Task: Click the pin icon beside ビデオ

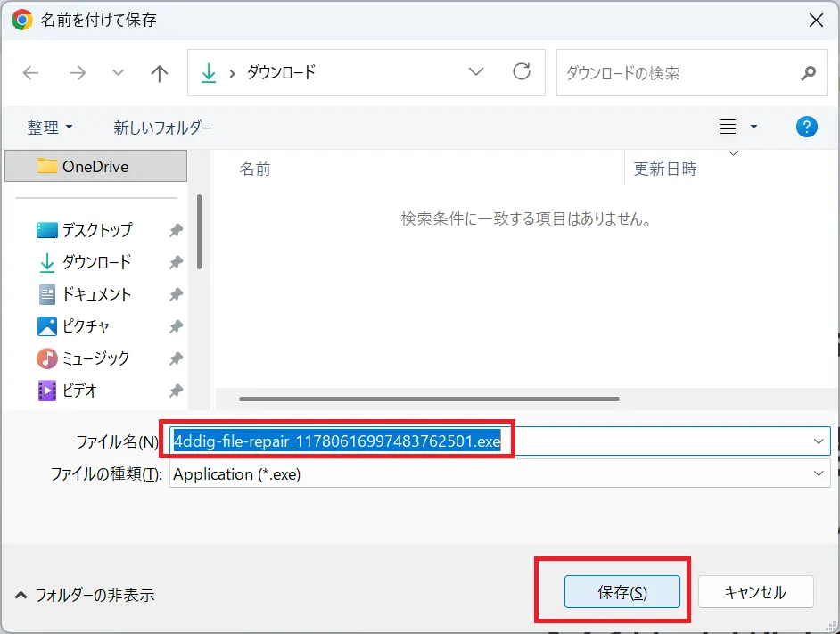Action: pyautogui.click(x=176, y=391)
